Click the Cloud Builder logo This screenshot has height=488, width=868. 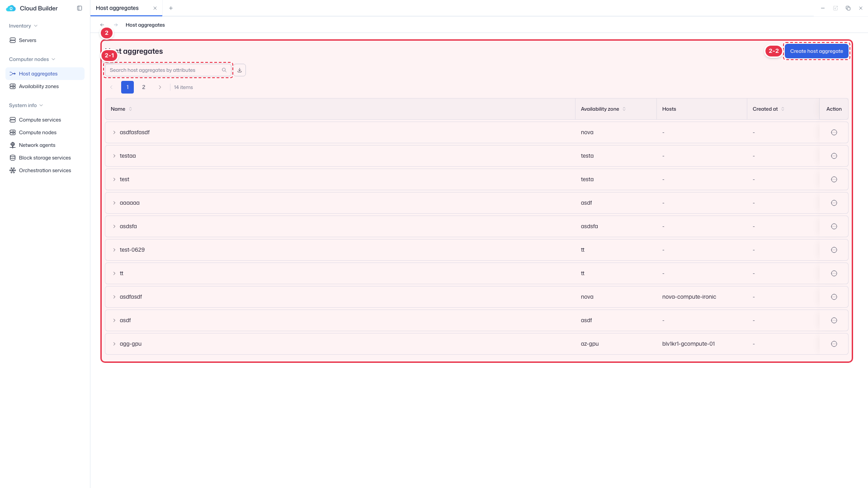(x=11, y=8)
